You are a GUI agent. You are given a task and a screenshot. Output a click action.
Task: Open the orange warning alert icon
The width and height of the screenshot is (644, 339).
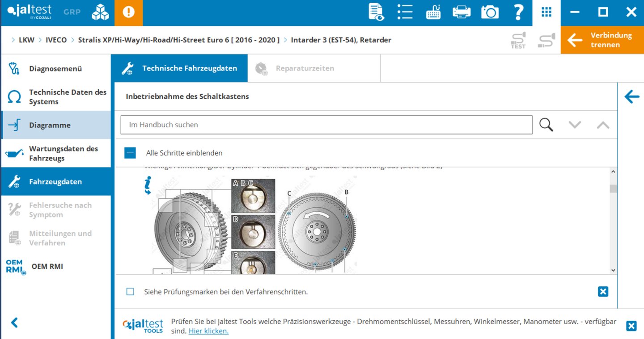point(128,13)
